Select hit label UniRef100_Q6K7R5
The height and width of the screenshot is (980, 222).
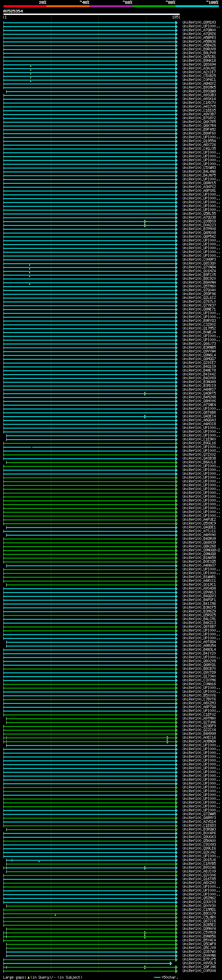click(199, 122)
